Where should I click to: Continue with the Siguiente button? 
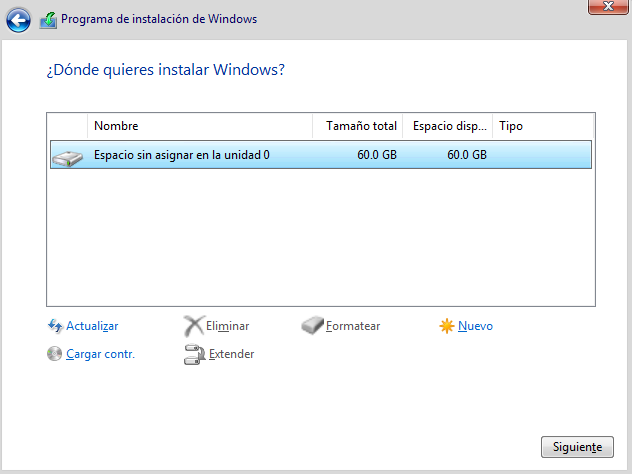coord(577,447)
